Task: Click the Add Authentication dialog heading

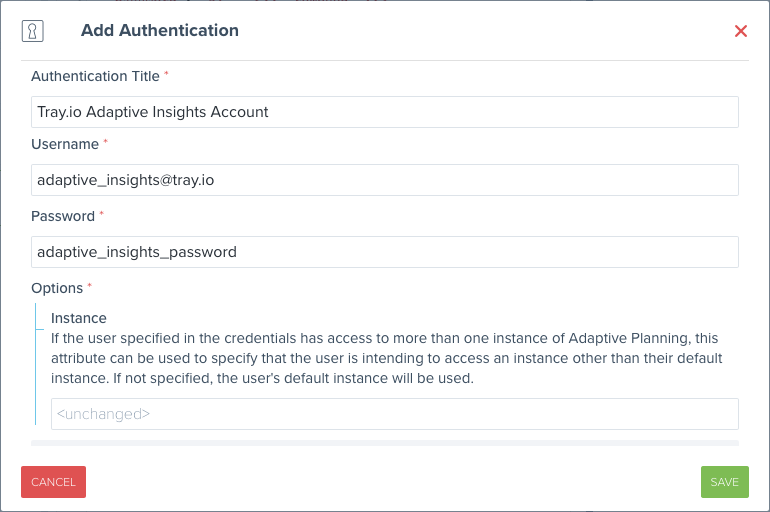Action: [x=160, y=30]
